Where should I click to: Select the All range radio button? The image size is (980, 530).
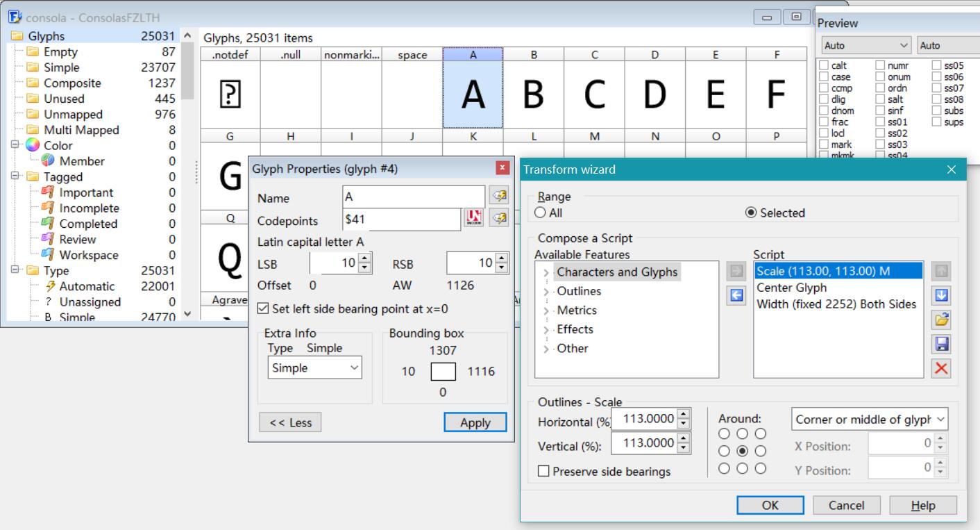[x=540, y=213]
